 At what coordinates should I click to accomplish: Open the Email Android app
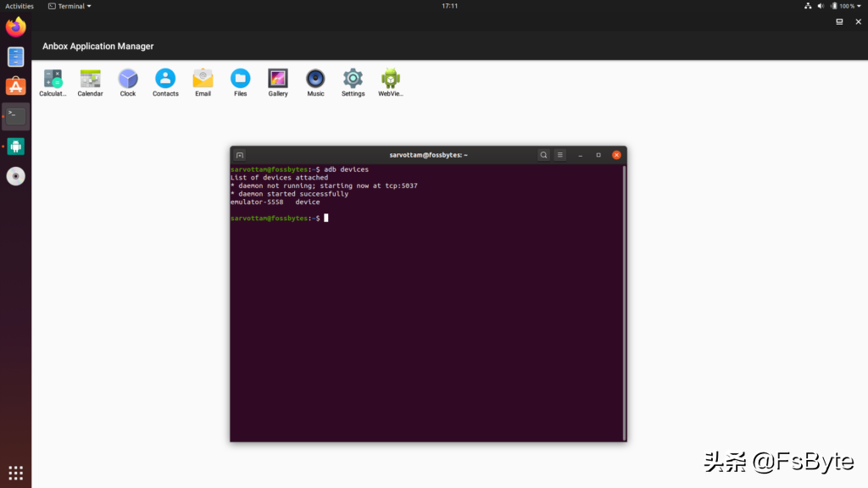[203, 78]
